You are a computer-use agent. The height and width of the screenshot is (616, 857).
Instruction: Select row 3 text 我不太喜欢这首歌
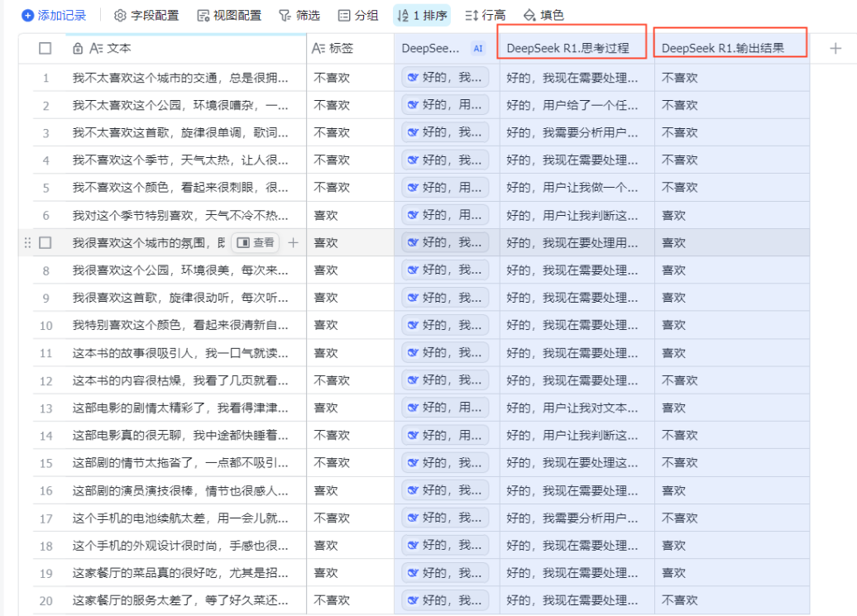(x=180, y=132)
